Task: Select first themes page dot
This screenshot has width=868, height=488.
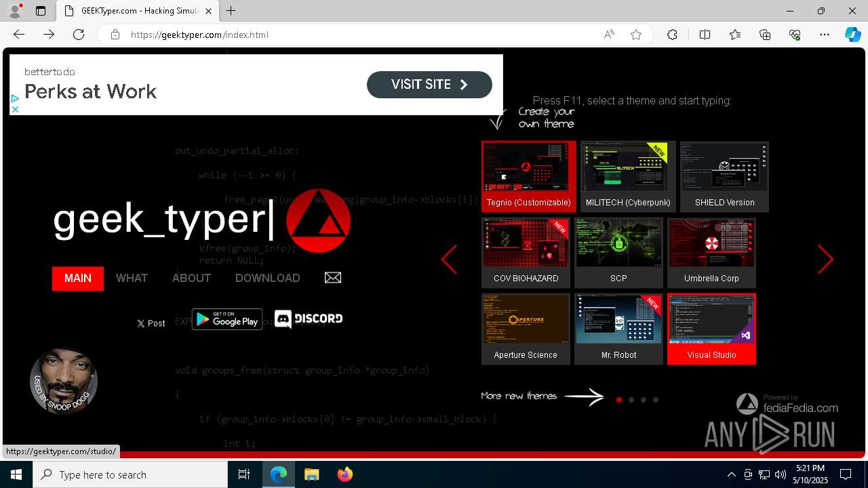Action: pos(619,400)
